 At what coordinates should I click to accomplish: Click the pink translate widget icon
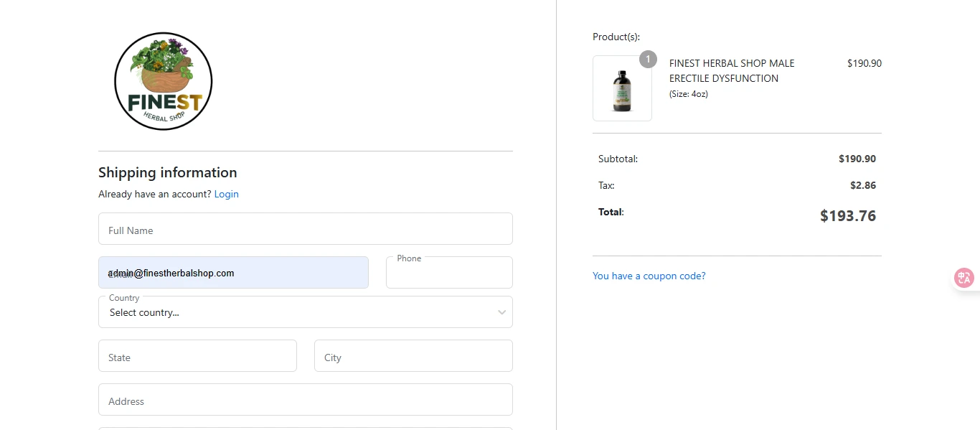point(963,278)
